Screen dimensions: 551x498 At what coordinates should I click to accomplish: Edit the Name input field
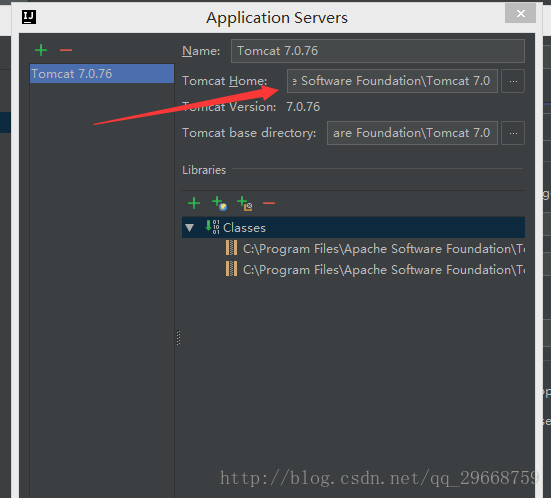[378, 51]
